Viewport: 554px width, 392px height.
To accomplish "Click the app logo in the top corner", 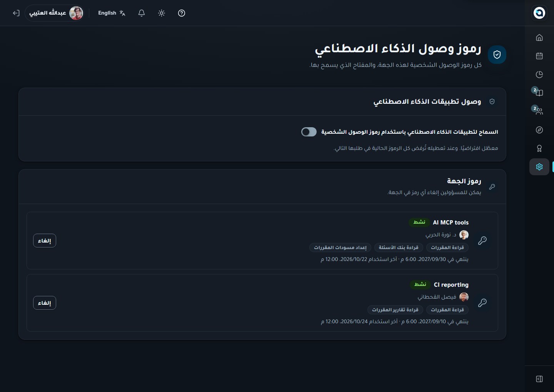I will 539,13.
